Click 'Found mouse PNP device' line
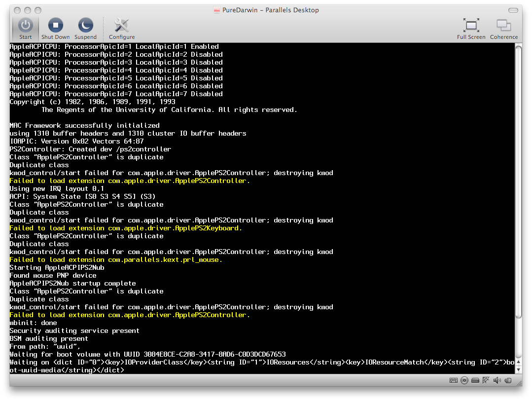Screen dimensions: 532x401 [x=53, y=275]
